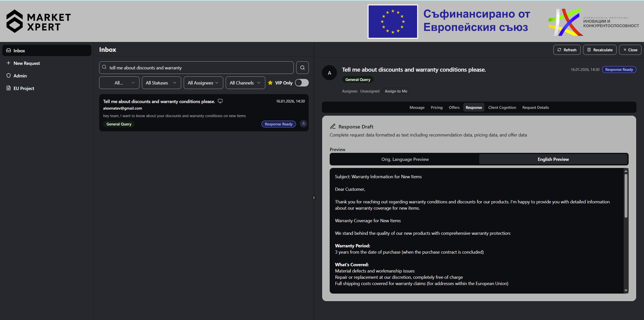
Task: Open the Client Cognition tab
Action: [x=502, y=108]
